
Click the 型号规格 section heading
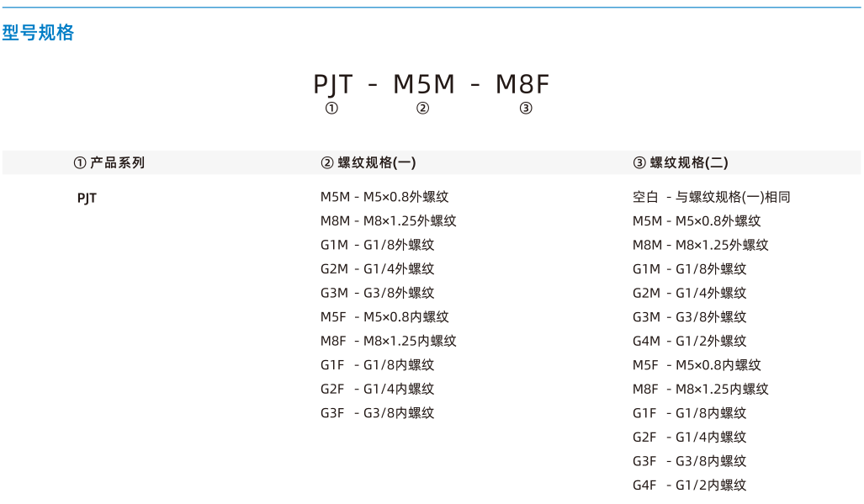(x=38, y=33)
